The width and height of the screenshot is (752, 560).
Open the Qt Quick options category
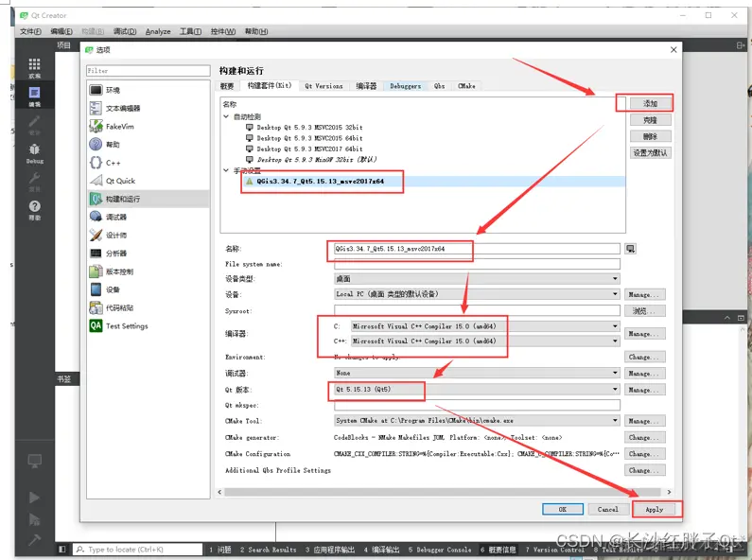pyautogui.click(x=149, y=181)
